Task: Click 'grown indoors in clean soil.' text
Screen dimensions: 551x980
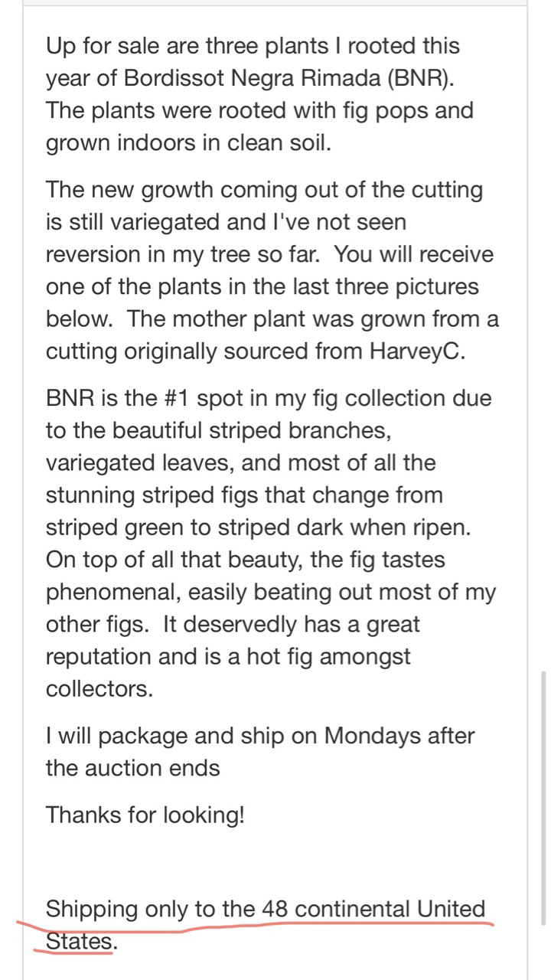Action: (189, 143)
